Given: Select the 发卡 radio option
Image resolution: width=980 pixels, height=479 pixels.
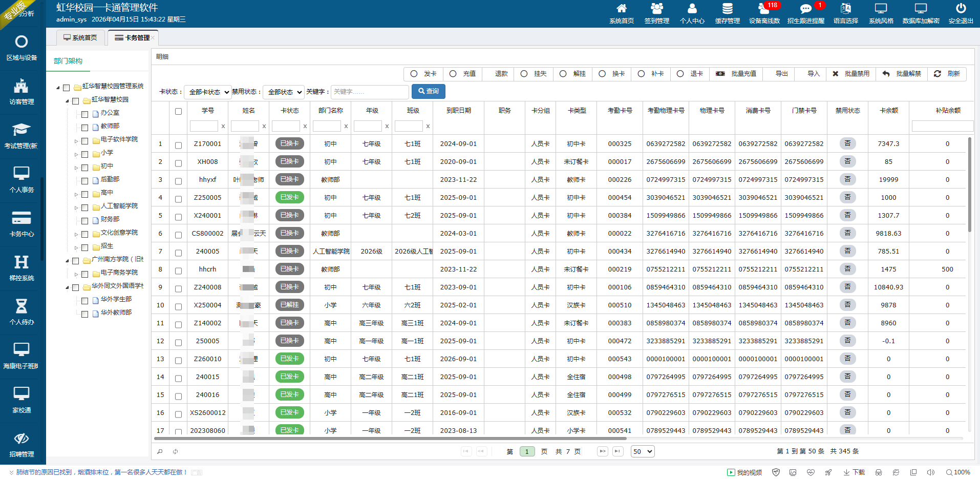Looking at the screenshot, I should (414, 74).
